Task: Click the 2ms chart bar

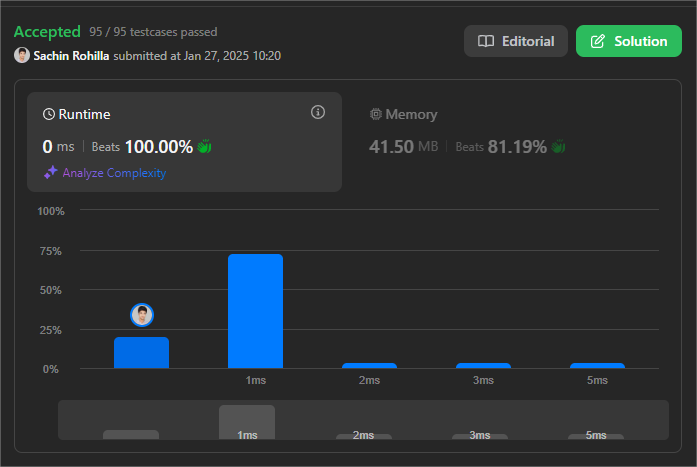Action: point(369,366)
